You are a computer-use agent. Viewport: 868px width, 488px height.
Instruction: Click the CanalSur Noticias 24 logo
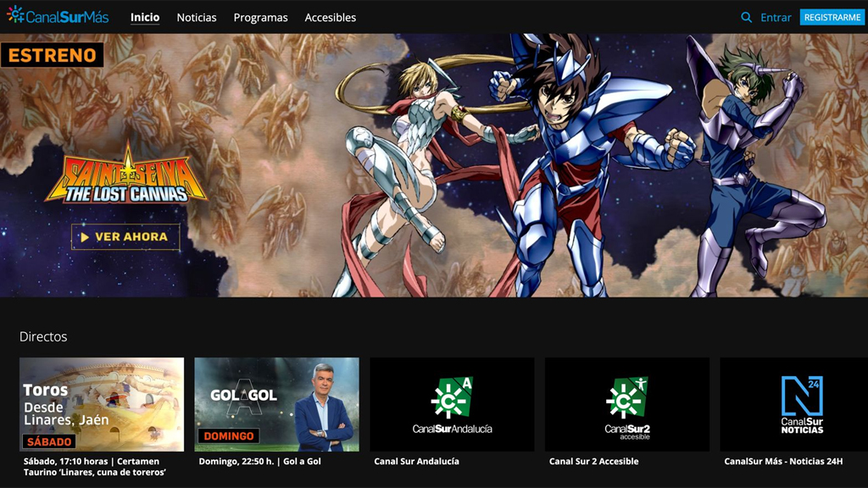801,404
